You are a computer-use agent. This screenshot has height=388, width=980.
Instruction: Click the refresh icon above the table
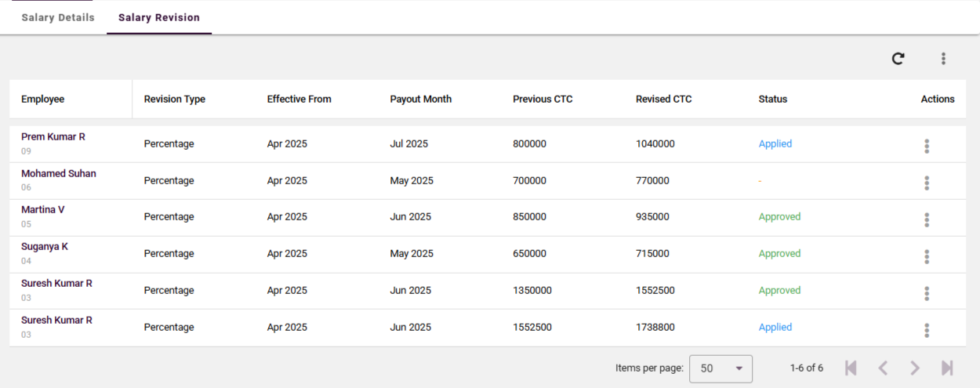pos(898,58)
